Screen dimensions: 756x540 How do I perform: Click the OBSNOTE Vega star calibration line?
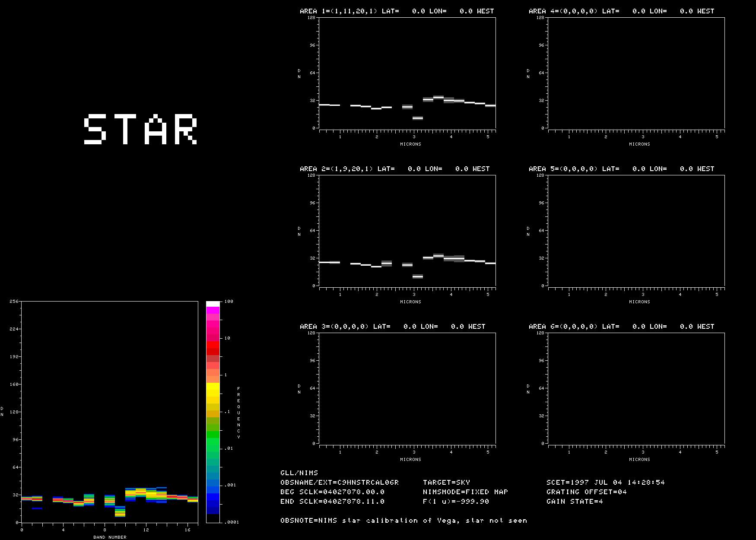coord(403,520)
